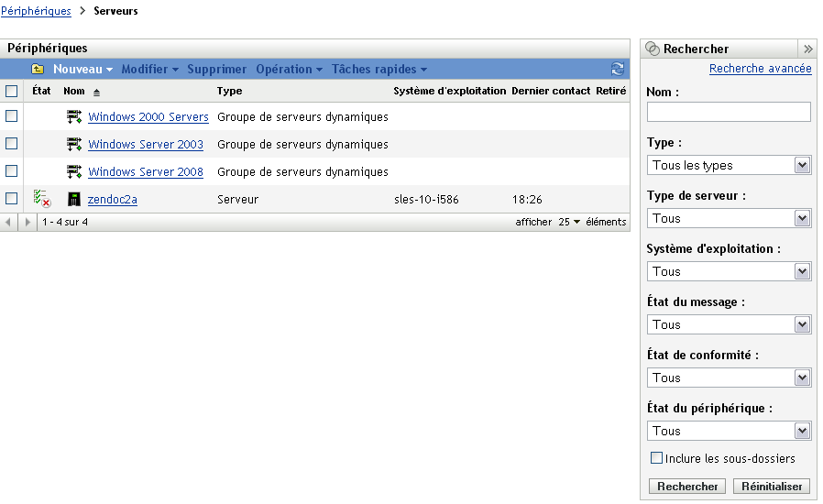This screenshot has height=504, width=823.
Task: Collapse the Rechercher panel with double-arrow icon
Action: 807,49
